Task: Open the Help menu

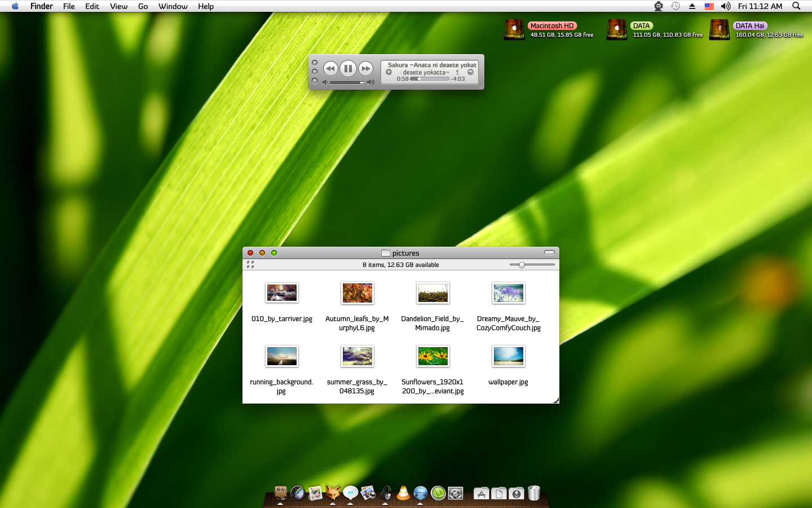Action: point(206,6)
